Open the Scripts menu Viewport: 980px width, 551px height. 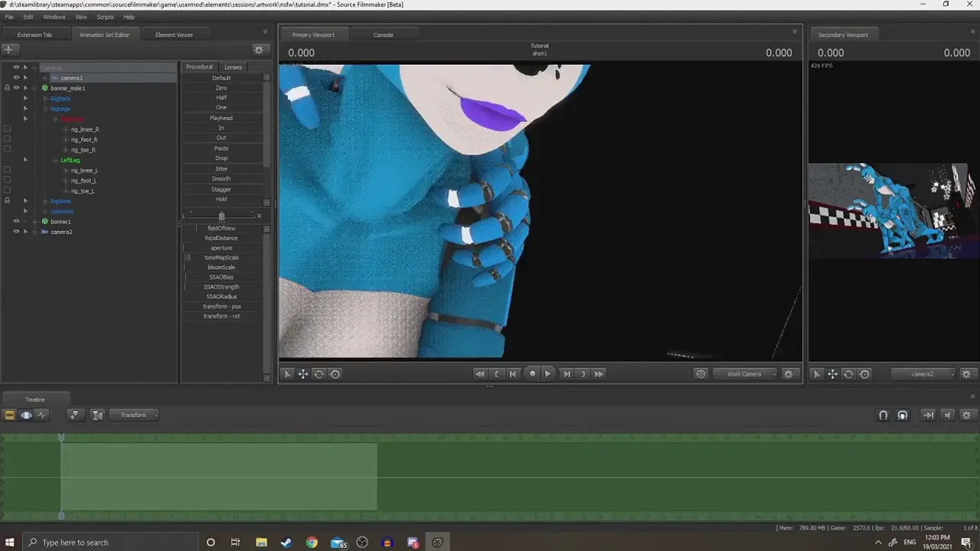(x=105, y=17)
